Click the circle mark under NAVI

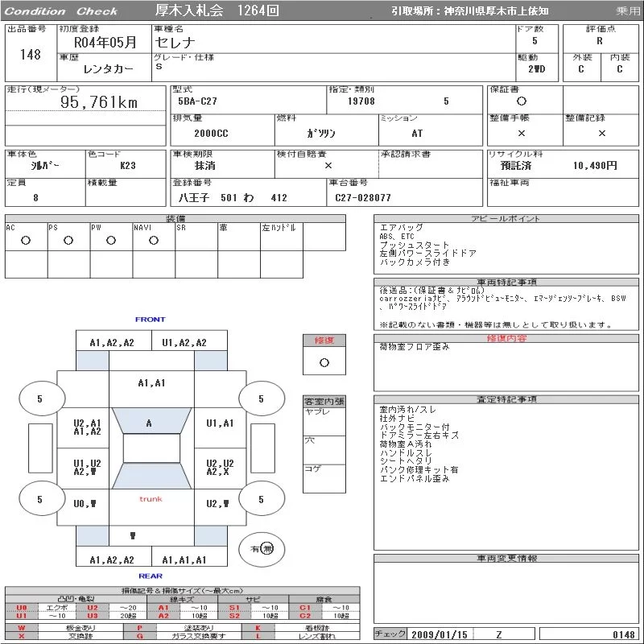154,240
